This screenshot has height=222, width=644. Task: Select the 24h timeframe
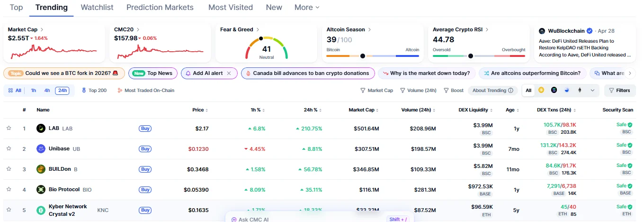point(62,90)
